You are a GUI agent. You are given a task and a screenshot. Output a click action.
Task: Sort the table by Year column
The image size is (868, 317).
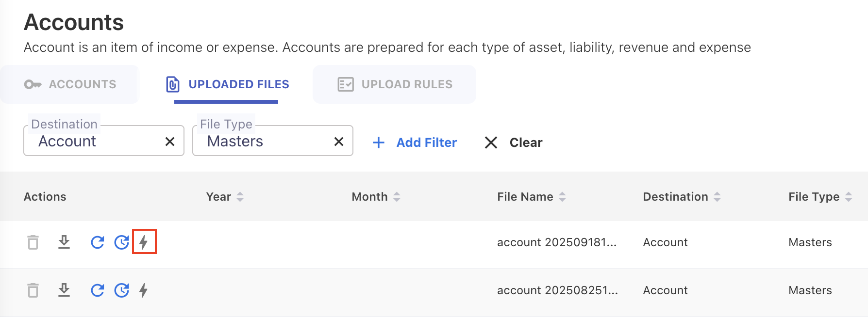click(225, 197)
